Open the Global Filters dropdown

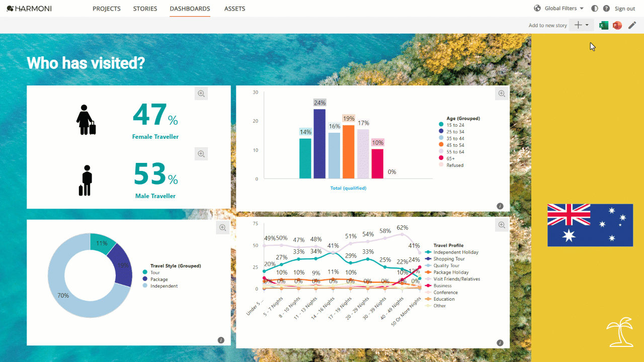click(564, 9)
